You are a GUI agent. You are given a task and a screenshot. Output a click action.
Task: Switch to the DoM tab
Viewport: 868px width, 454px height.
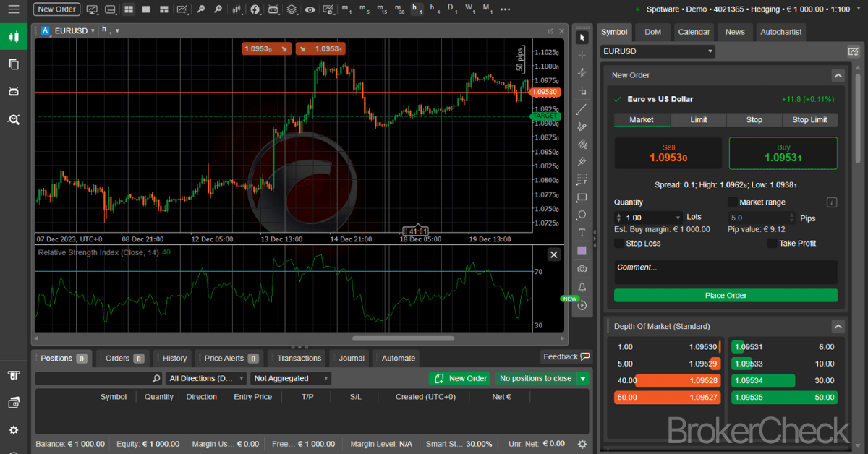[x=652, y=32]
